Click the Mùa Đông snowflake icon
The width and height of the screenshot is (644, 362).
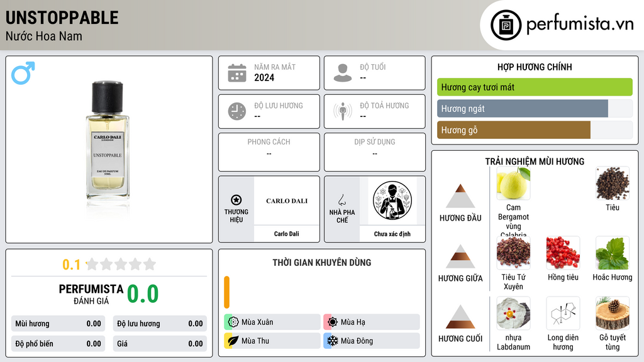point(333,341)
